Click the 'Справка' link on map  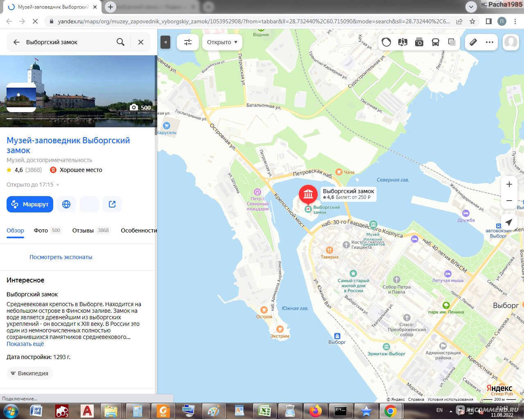point(416,399)
